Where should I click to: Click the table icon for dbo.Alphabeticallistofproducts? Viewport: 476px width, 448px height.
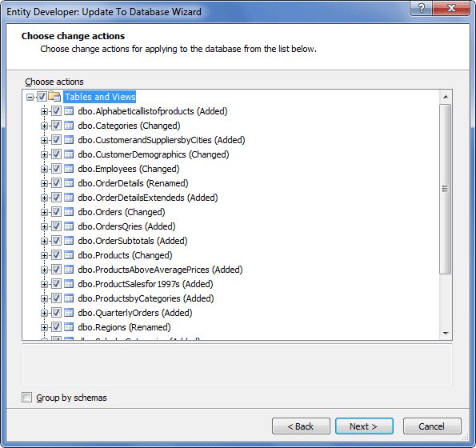(69, 111)
